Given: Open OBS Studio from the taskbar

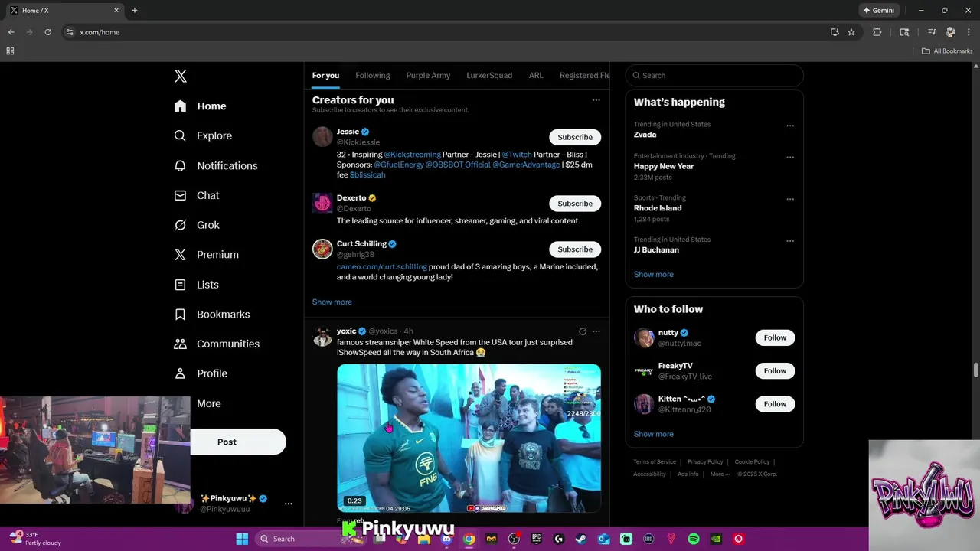Looking at the screenshot, I should click(514, 539).
